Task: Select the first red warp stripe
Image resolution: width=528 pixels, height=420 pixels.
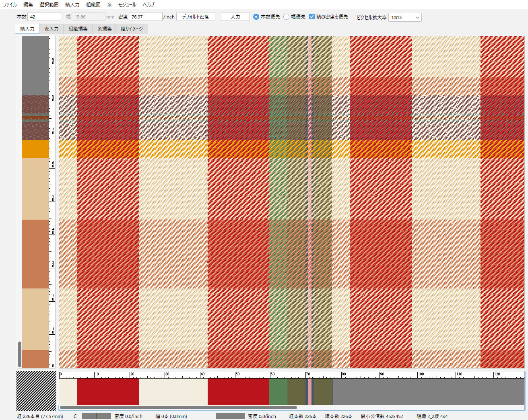Action: click(x=108, y=391)
